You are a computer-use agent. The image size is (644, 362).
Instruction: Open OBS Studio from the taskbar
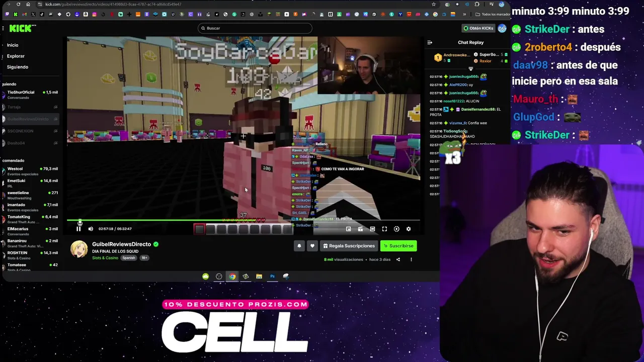coord(219,277)
